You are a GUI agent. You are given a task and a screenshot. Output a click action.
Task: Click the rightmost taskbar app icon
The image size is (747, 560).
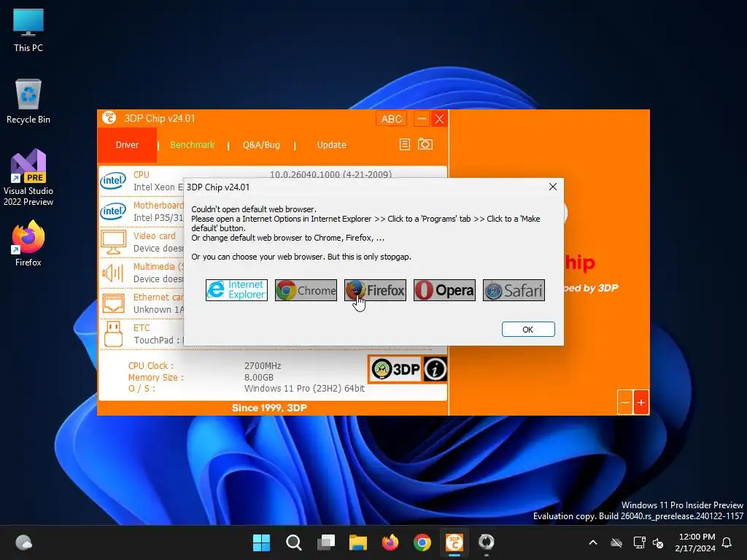487,542
